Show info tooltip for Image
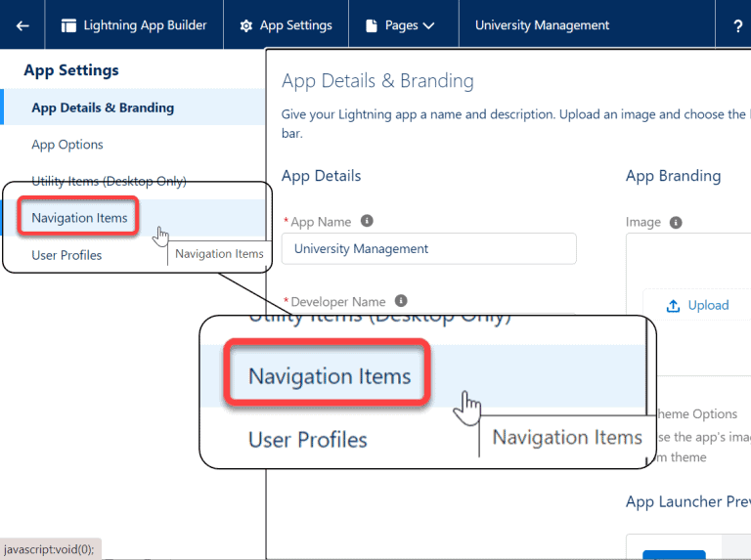This screenshot has height=560, width=751. (676, 222)
